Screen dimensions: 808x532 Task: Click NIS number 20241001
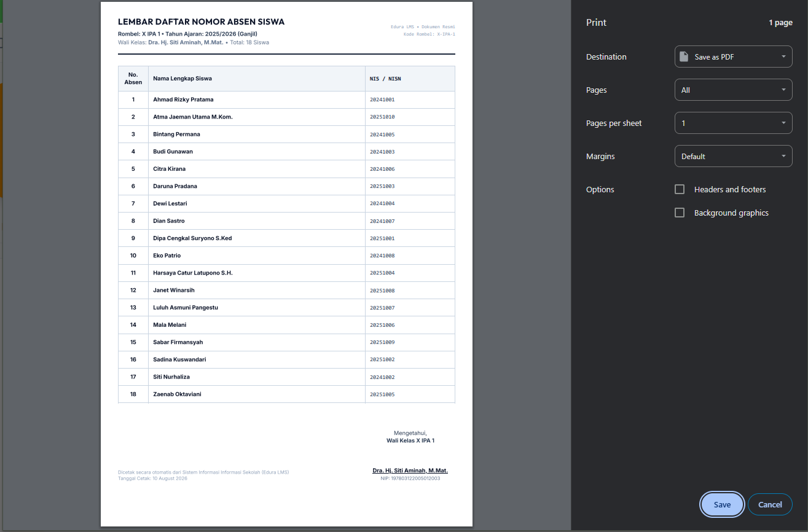[382, 100]
